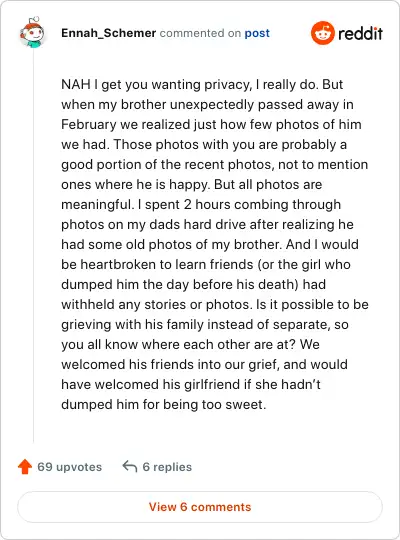Click the "NAH" verdict at the comment start
The image size is (400, 540).
(76, 84)
